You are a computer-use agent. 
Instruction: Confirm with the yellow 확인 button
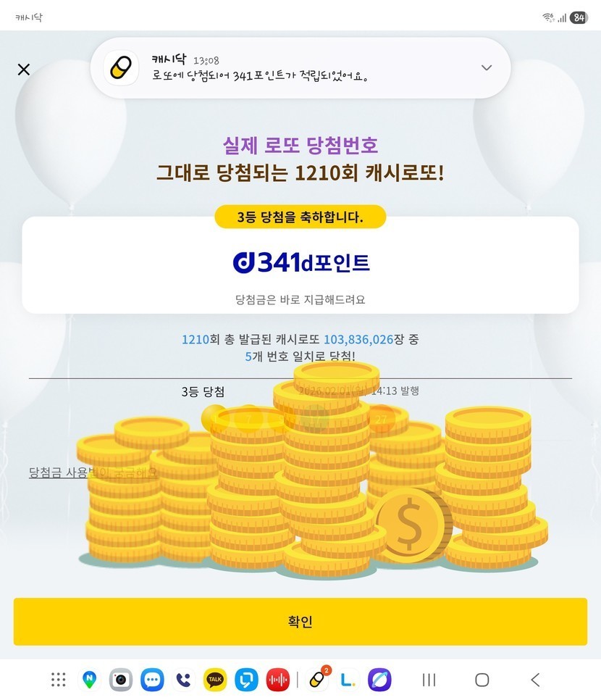pyautogui.click(x=300, y=622)
